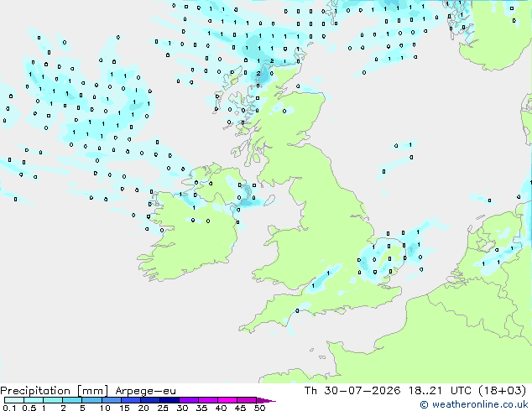Click the legend label '50'
The width and height of the screenshot is (532, 411).
click(x=259, y=408)
